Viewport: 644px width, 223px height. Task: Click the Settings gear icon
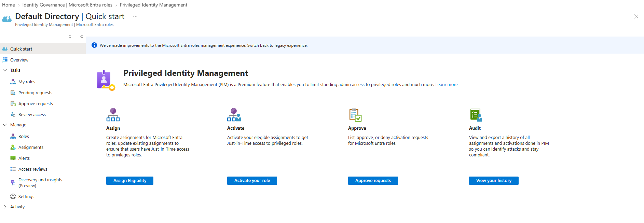point(13,196)
